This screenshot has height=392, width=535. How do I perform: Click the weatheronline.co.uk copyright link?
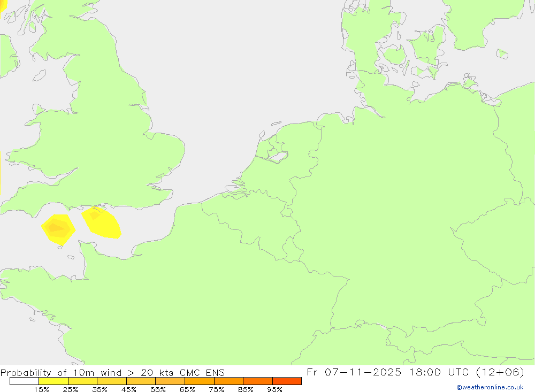click(x=490, y=387)
